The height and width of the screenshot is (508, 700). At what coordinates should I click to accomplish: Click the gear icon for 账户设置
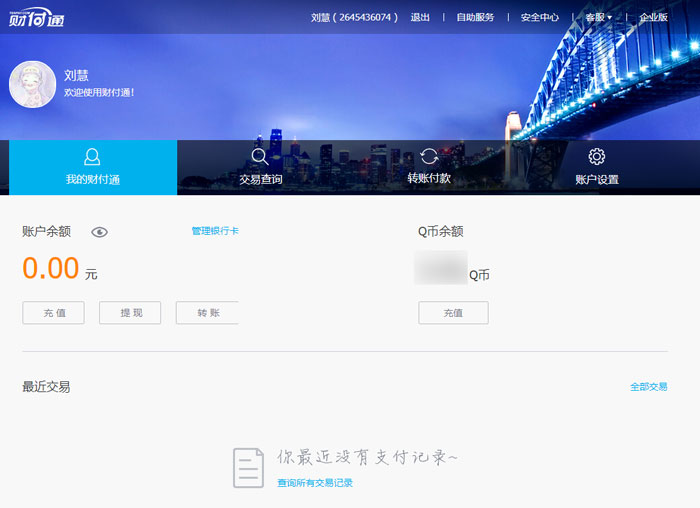click(597, 157)
